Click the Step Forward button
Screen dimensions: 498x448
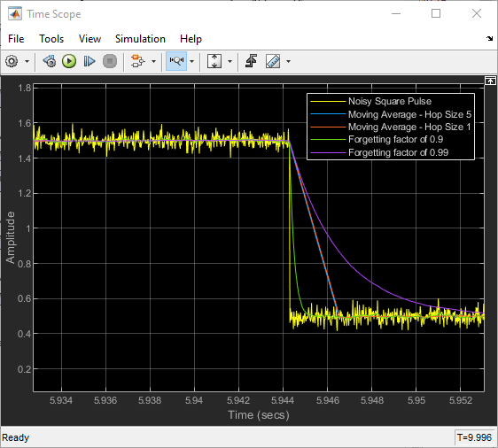89,61
